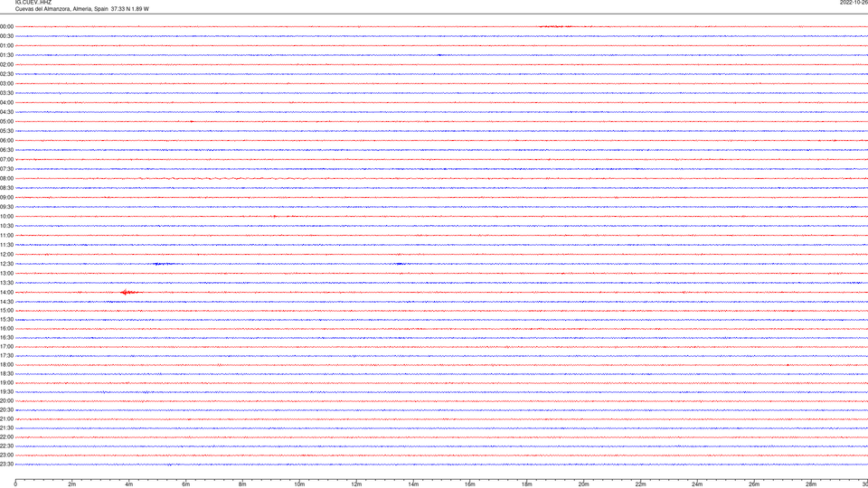This screenshot has height=488, width=868.
Task: Select the 22m minute axis label
Action: point(640,484)
